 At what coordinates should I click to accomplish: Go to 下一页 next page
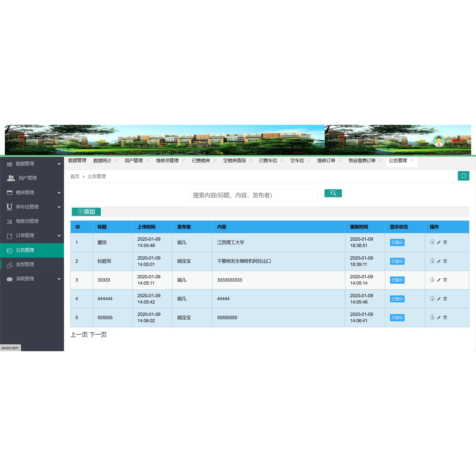pos(98,335)
